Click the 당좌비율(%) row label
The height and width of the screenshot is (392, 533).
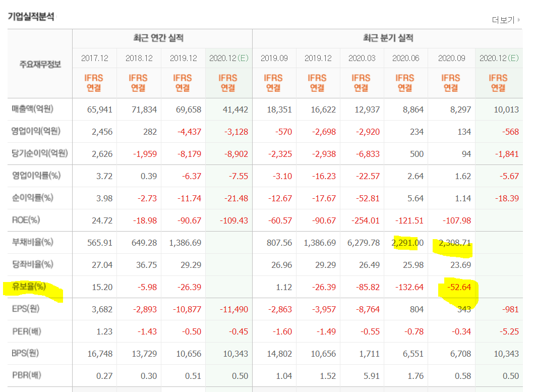click(x=33, y=264)
